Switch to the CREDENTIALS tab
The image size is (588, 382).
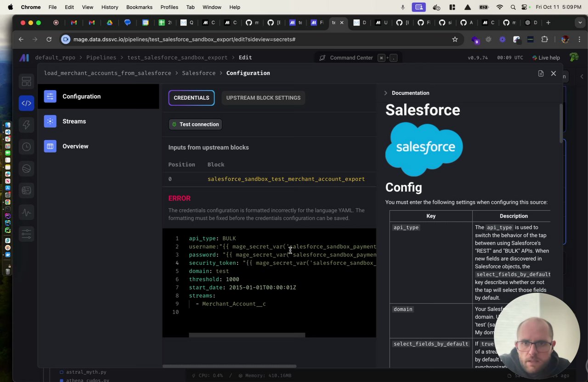[192, 98]
